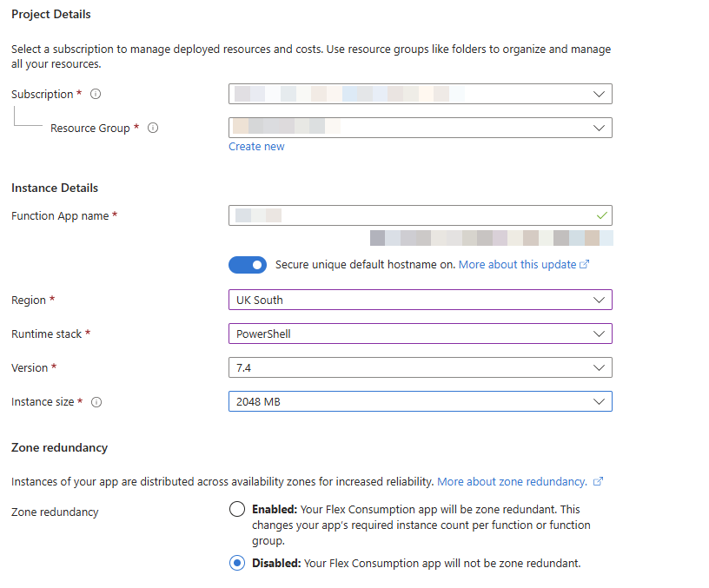Click the info icon beside Resource Group
709x588 pixels.
(153, 128)
